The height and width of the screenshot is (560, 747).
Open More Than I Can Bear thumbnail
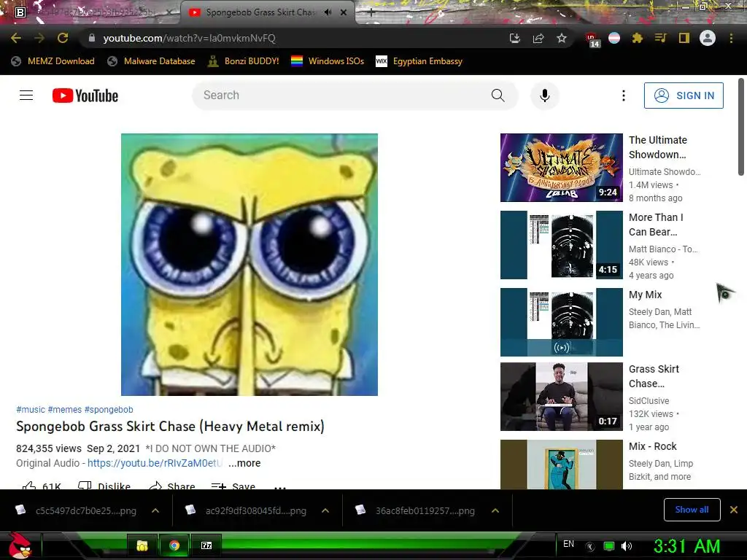coord(561,245)
